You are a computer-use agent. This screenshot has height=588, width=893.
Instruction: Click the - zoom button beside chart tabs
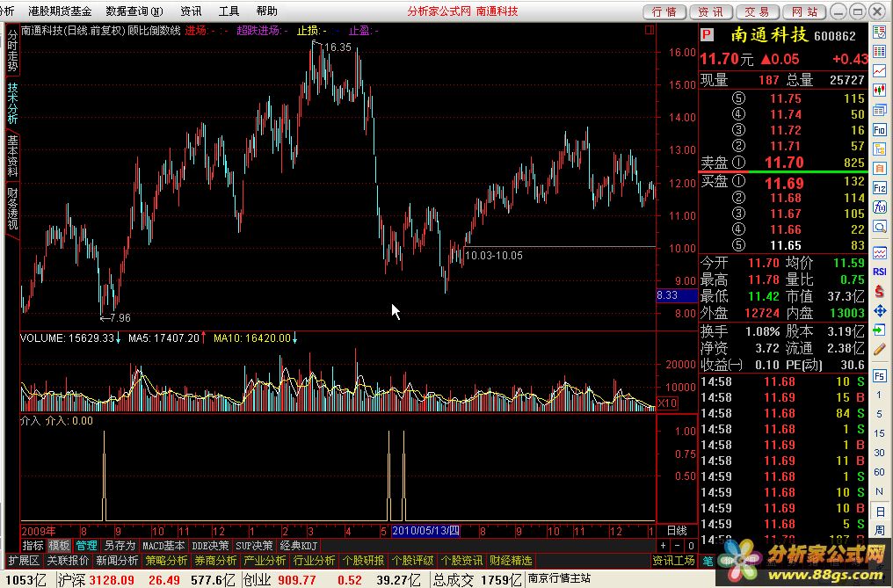click(677, 546)
